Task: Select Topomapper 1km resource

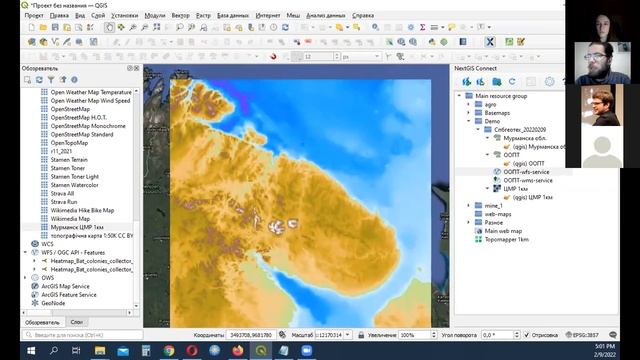Action: 507,240
